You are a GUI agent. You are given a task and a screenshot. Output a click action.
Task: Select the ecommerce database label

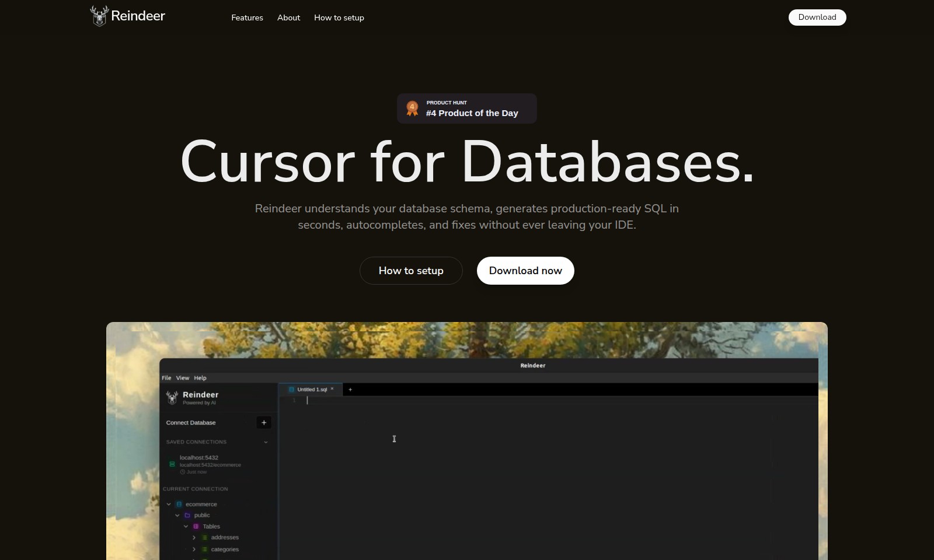coord(201,504)
